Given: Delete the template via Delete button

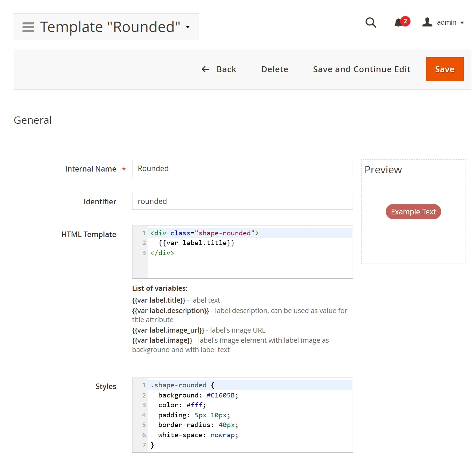Looking at the screenshot, I should (x=275, y=69).
